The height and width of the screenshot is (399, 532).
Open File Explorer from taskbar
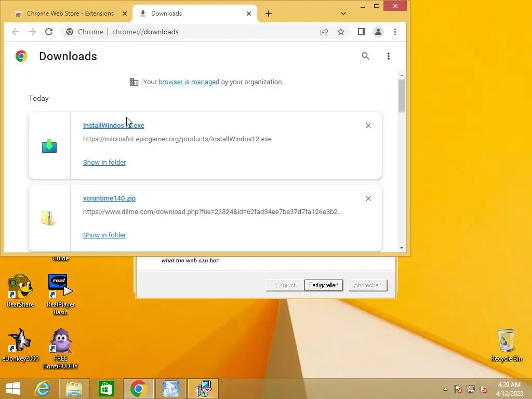pyautogui.click(x=74, y=389)
